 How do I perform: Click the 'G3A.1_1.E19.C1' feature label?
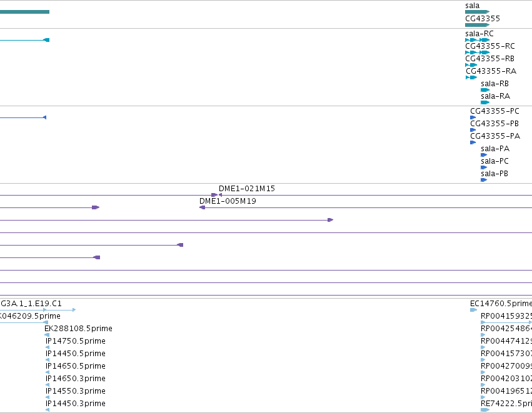[31, 304]
